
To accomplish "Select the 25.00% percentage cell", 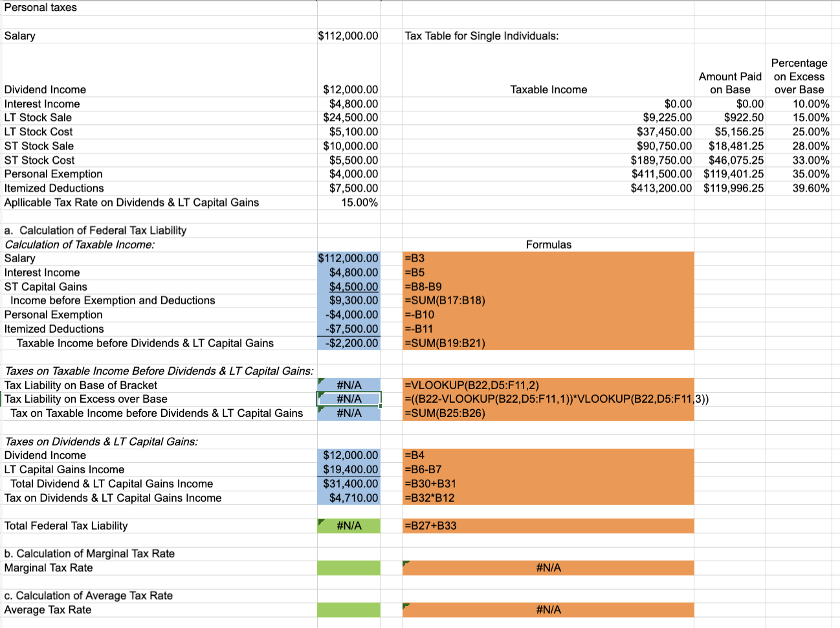I will coord(799,131).
